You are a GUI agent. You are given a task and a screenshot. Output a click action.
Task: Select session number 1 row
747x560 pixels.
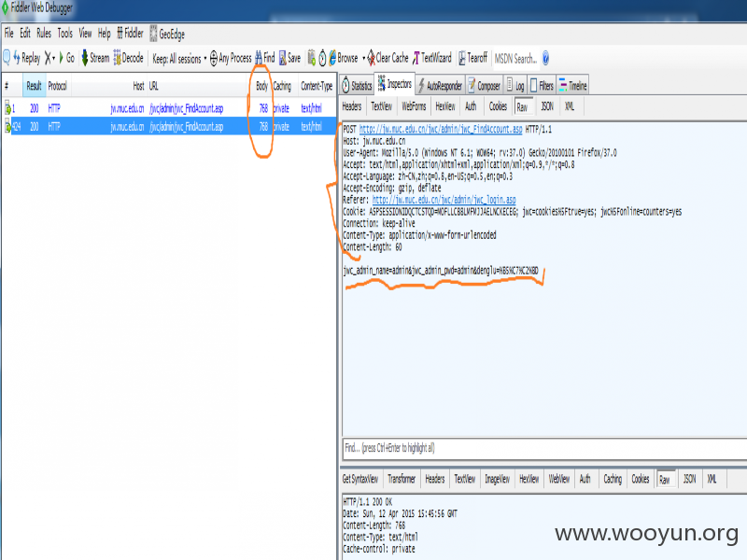[x=170, y=108]
